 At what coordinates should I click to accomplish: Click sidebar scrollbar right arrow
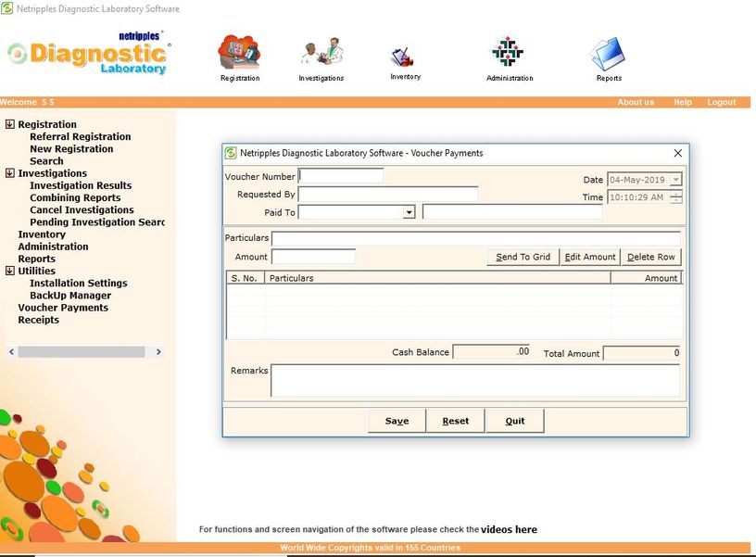pos(158,352)
